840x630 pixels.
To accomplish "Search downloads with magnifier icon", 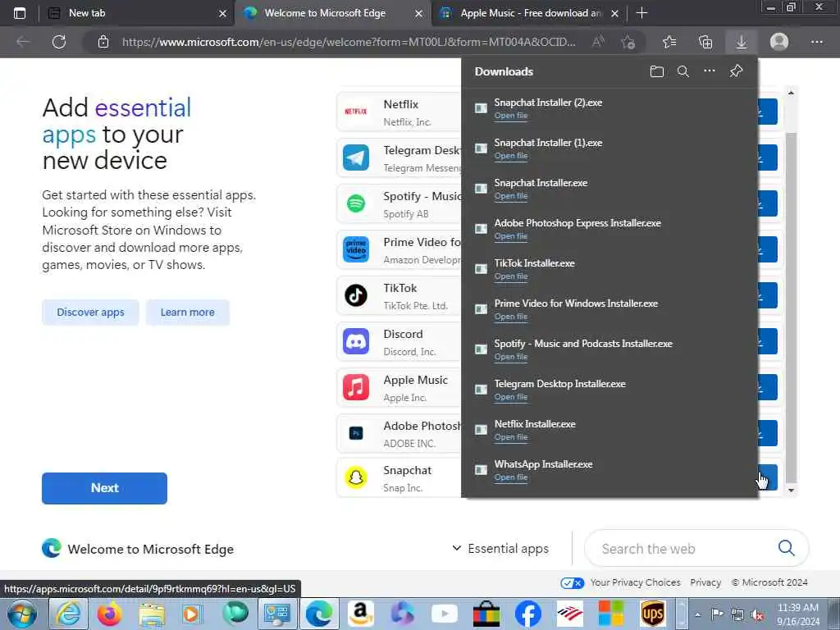I will pyautogui.click(x=683, y=71).
